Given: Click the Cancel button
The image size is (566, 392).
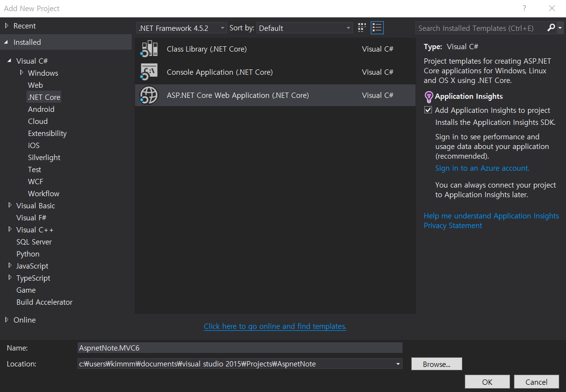Looking at the screenshot, I should pos(536,382).
